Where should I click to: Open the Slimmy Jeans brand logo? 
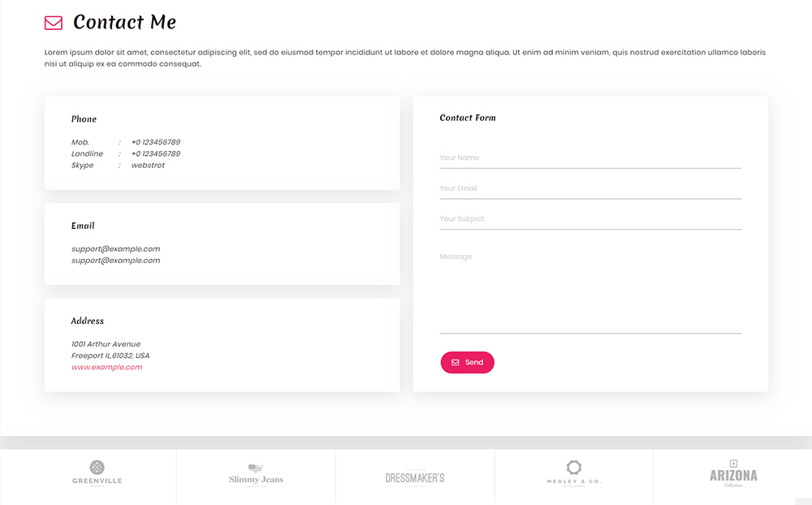pyautogui.click(x=256, y=476)
